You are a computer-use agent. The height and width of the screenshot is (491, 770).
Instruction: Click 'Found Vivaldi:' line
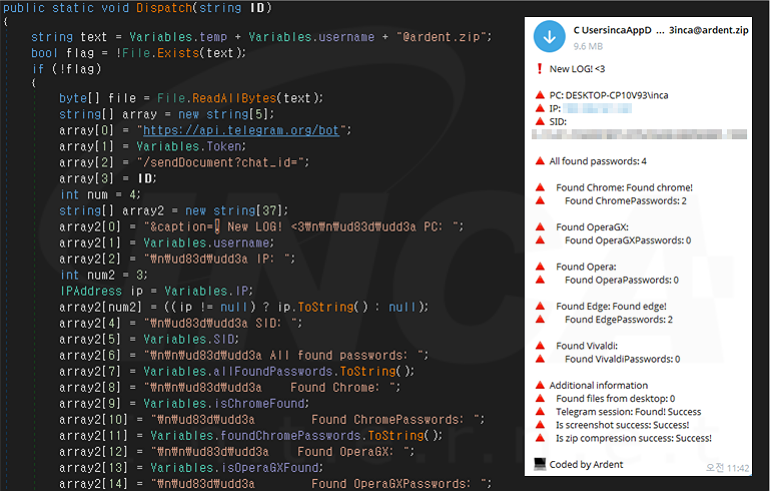pos(587,346)
